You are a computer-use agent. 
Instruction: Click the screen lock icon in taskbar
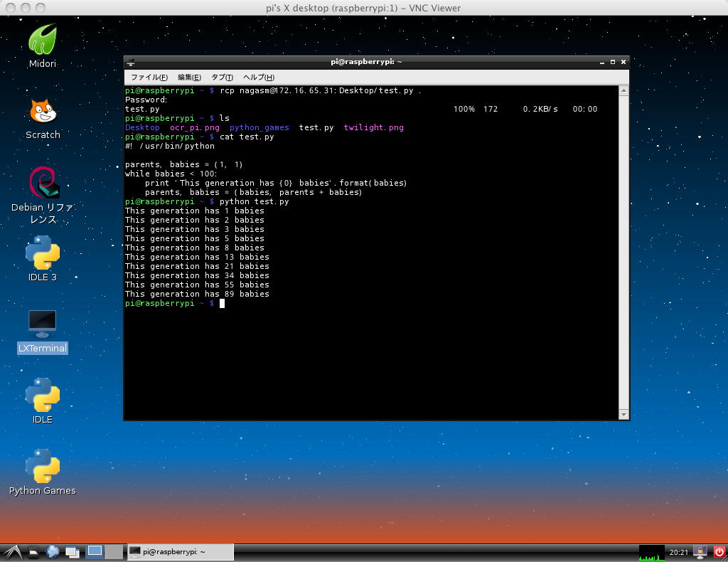(700, 551)
